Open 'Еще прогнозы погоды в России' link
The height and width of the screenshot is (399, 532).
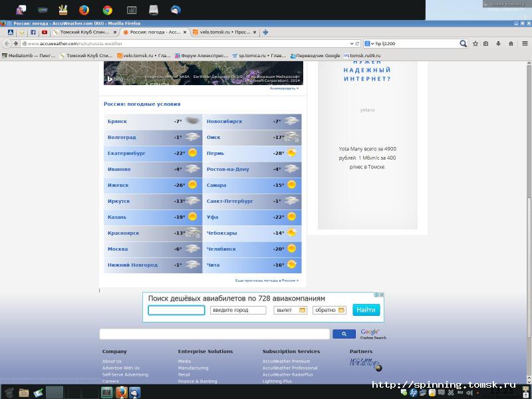pos(266,281)
